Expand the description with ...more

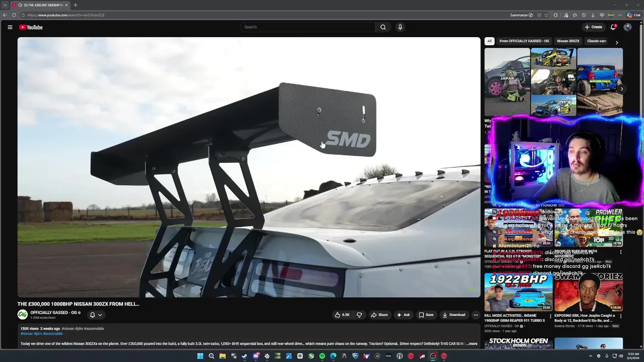click(471, 344)
